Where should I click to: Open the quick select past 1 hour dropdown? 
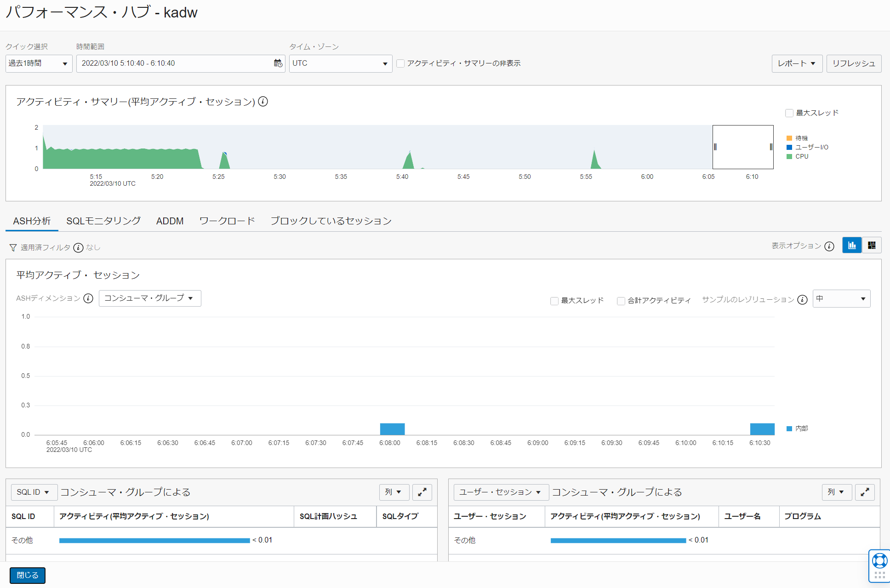[x=39, y=63]
